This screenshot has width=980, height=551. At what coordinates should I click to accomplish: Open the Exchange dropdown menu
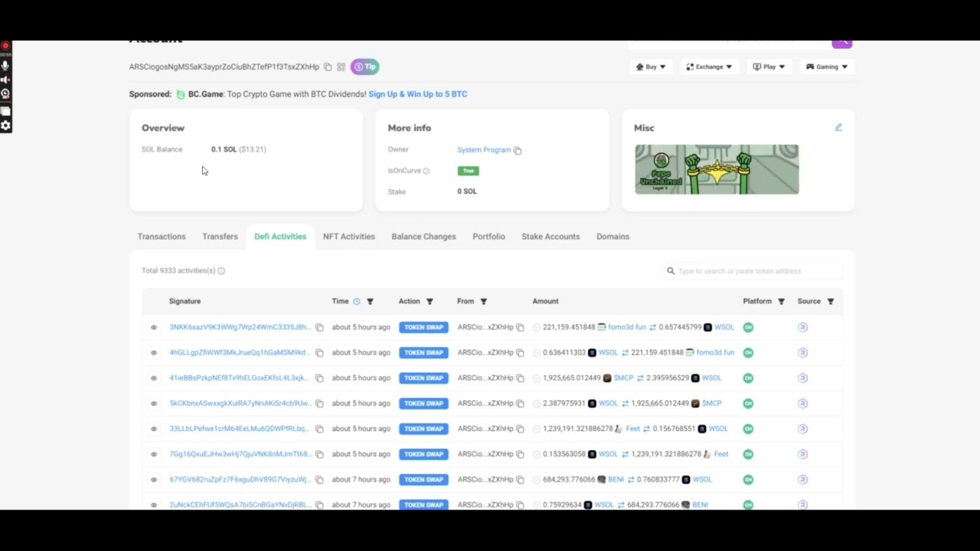pos(709,67)
